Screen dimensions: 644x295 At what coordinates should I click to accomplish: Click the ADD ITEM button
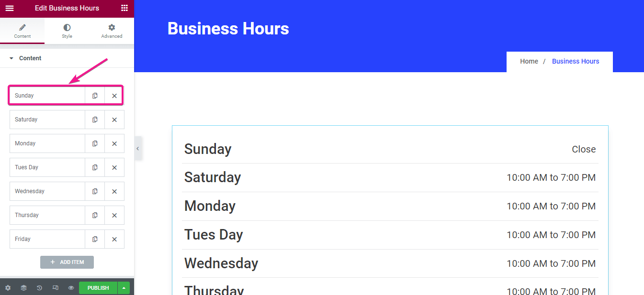click(x=67, y=262)
